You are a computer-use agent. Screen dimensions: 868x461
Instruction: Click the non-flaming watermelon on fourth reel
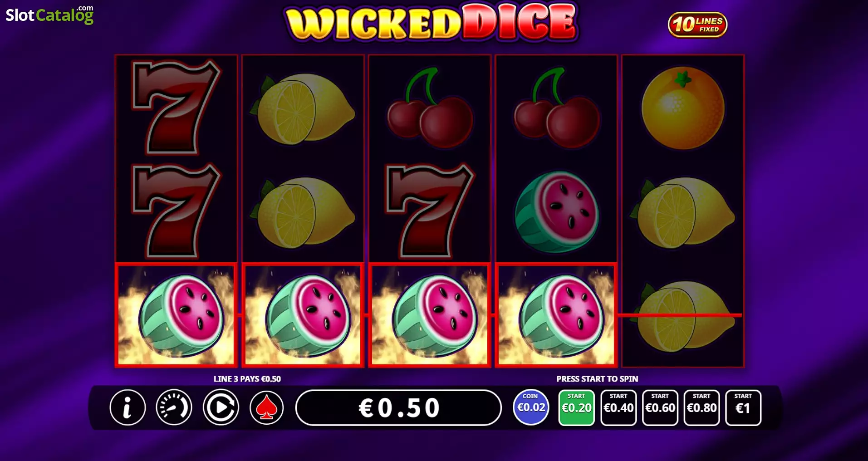click(x=556, y=211)
